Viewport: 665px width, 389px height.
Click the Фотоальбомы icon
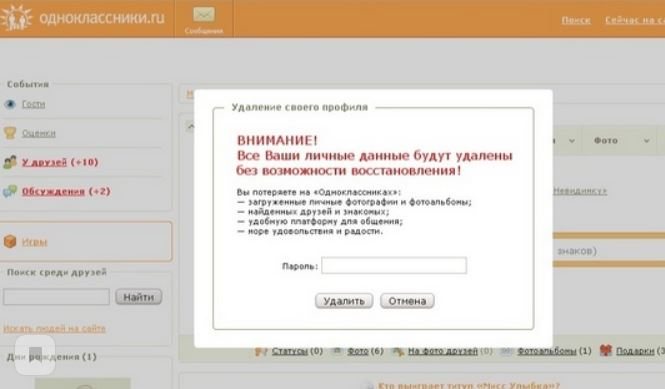(507, 351)
